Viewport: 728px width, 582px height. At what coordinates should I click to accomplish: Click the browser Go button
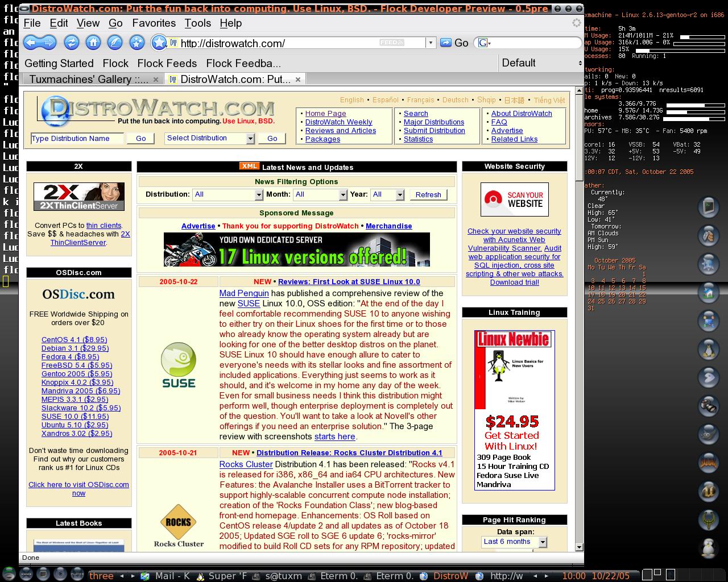pos(455,43)
